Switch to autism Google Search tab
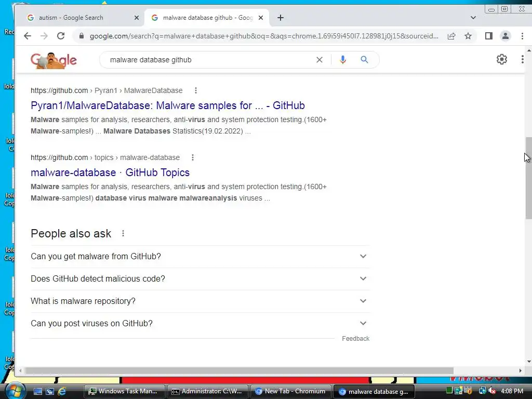 [x=82, y=18]
